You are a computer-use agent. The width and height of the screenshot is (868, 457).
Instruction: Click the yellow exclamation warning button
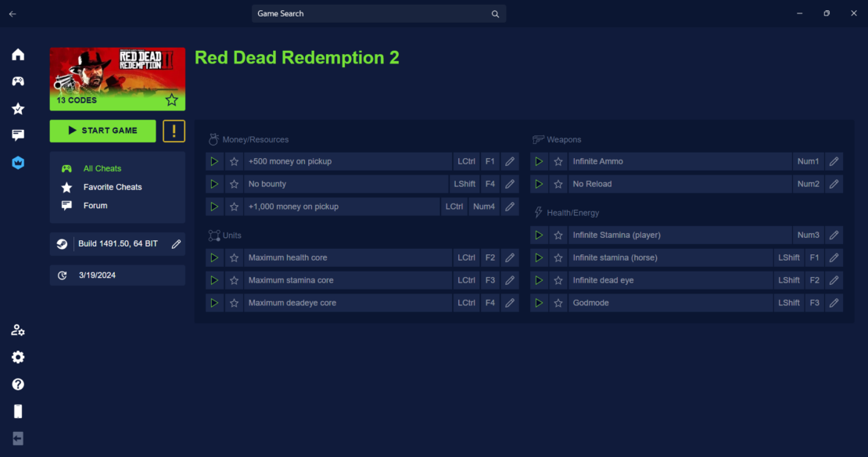tap(174, 131)
